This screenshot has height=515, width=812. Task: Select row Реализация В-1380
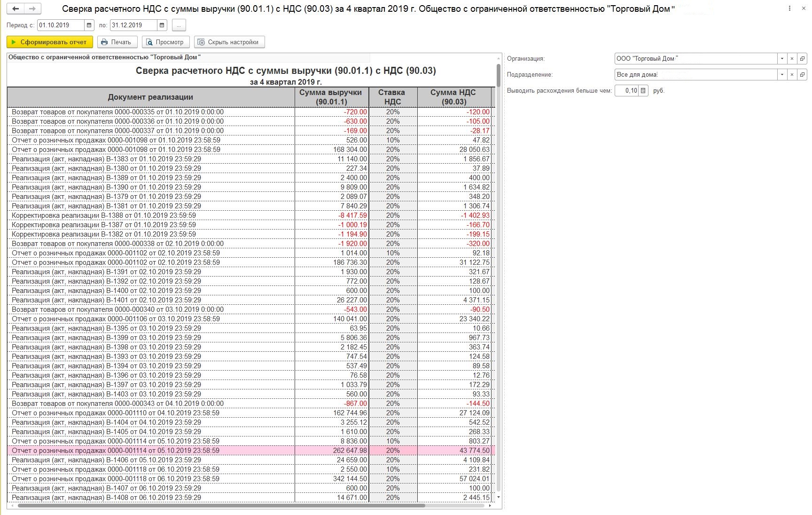251,168
